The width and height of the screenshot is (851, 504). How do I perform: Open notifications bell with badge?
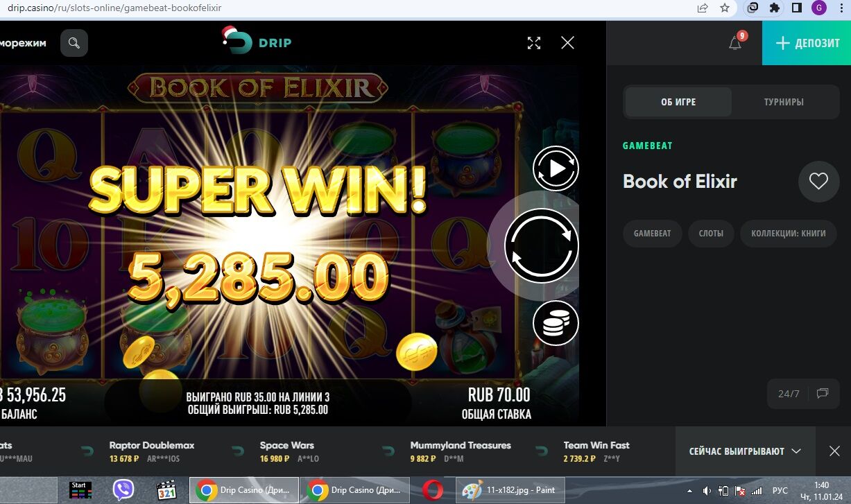(x=737, y=42)
